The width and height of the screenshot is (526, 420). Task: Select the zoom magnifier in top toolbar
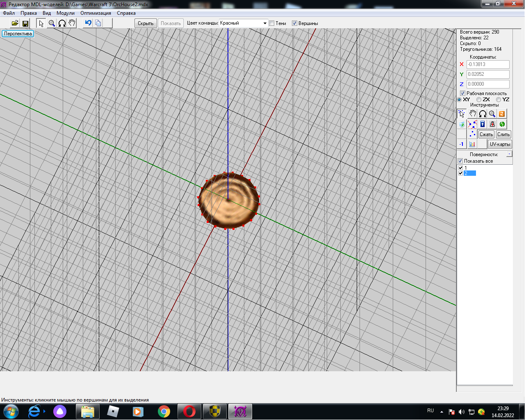pos(52,23)
